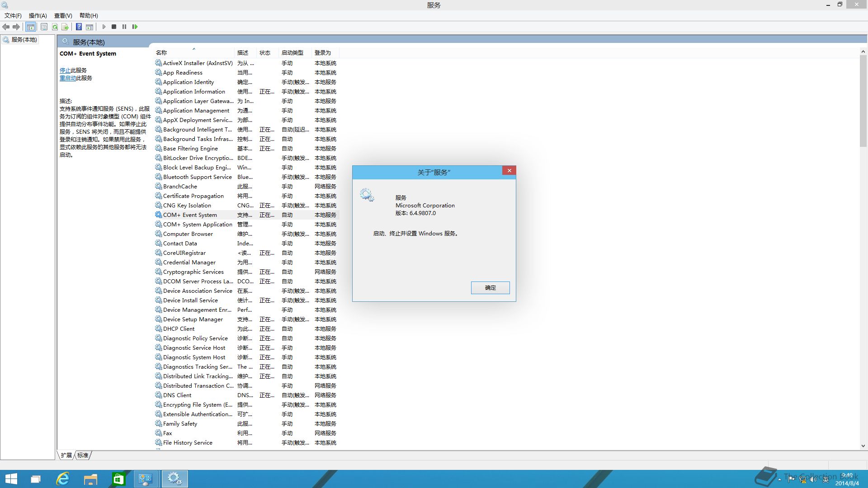Sort services by the 登录为 column header
The height and width of the screenshot is (488, 868).
pyautogui.click(x=325, y=52)
